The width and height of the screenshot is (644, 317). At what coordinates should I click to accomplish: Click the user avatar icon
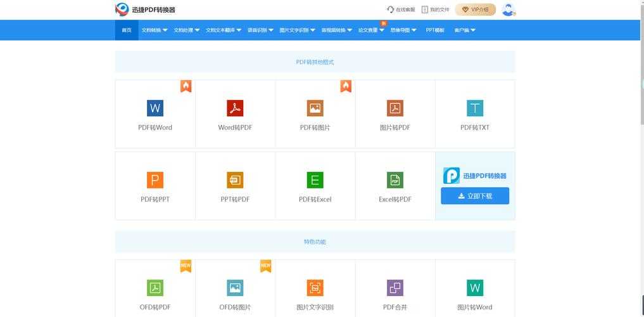(508, 10)
